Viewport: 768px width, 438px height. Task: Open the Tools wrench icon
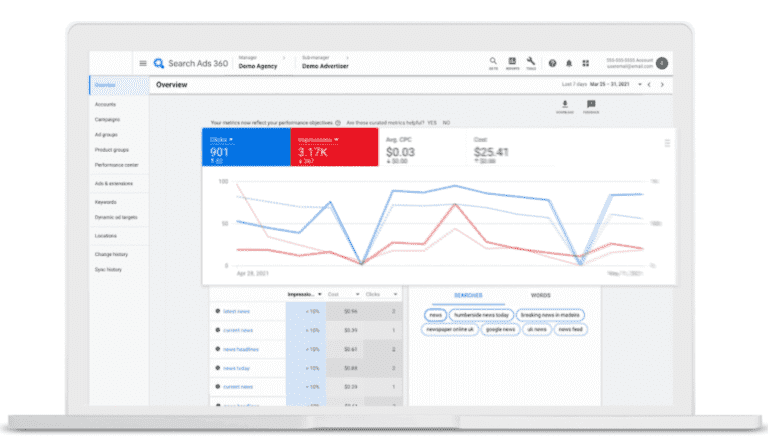531,63
